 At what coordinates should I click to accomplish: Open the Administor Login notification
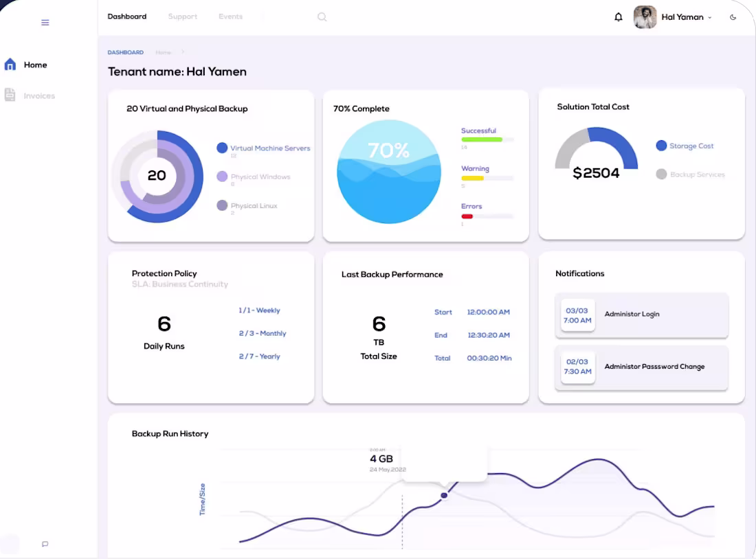[641, 315]
